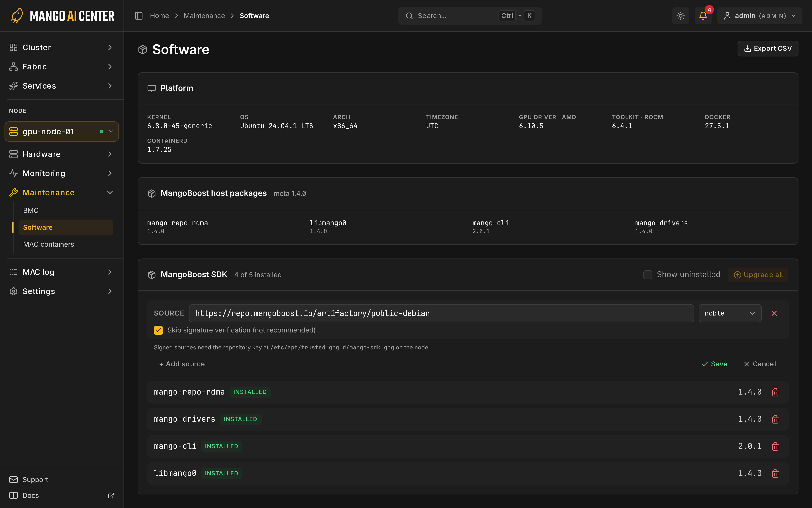Click the repository source URL field
Viewport: 812px width, 508px height.
[441, 313]
